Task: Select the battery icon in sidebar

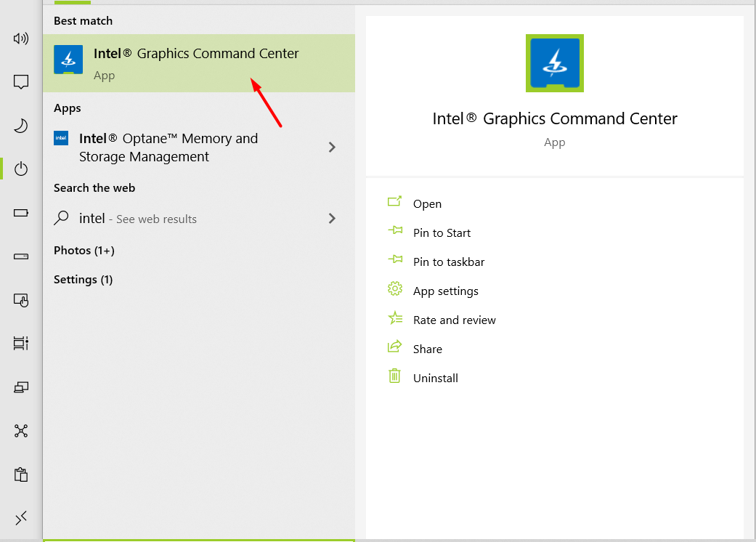Action: pos(21,213)
